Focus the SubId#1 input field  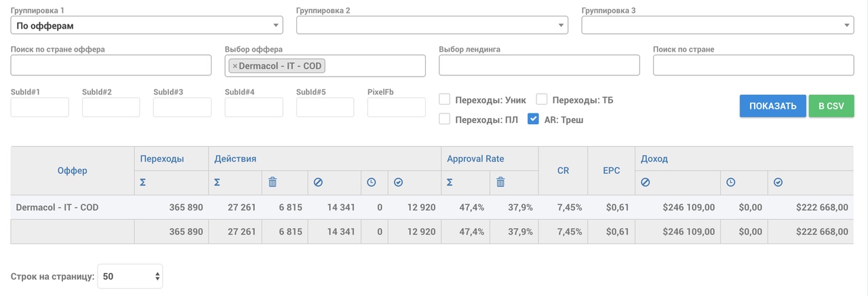40,107
